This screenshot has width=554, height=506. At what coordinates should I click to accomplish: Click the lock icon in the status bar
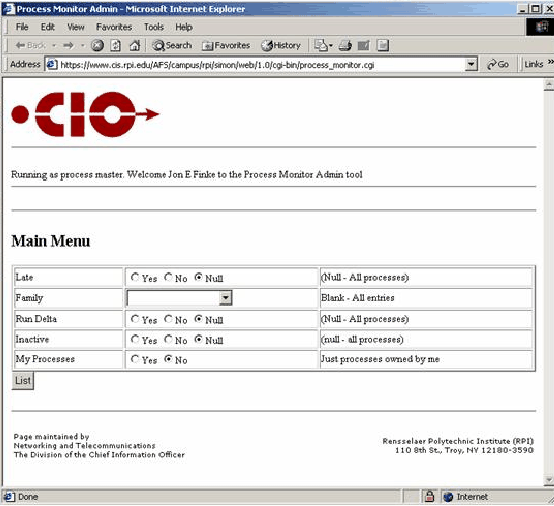[x=429, y=496]
